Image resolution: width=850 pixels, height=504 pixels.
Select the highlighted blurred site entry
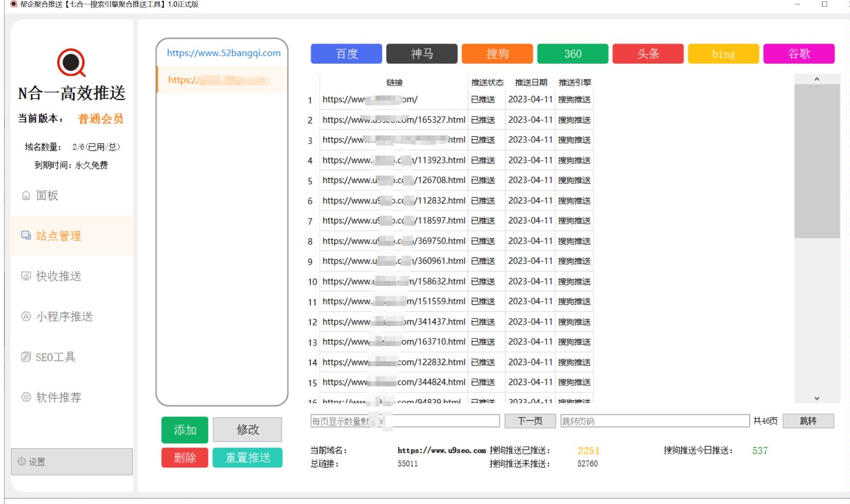[222, 80]
